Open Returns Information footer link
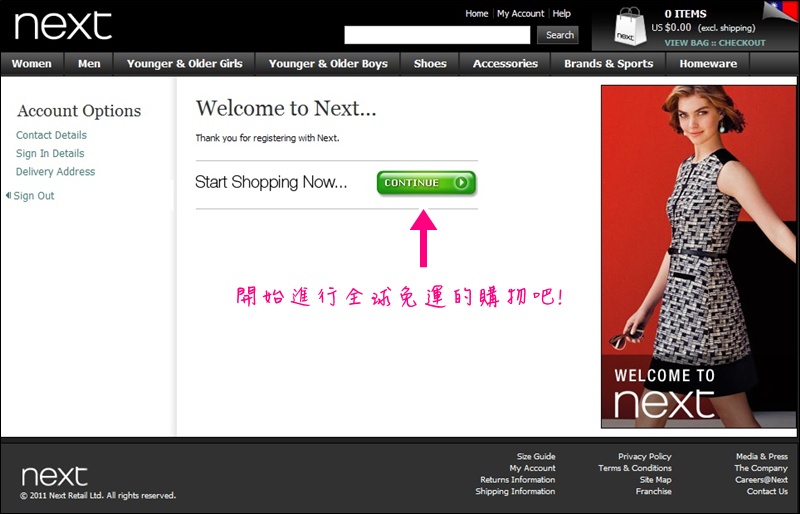 pos(517,480)
